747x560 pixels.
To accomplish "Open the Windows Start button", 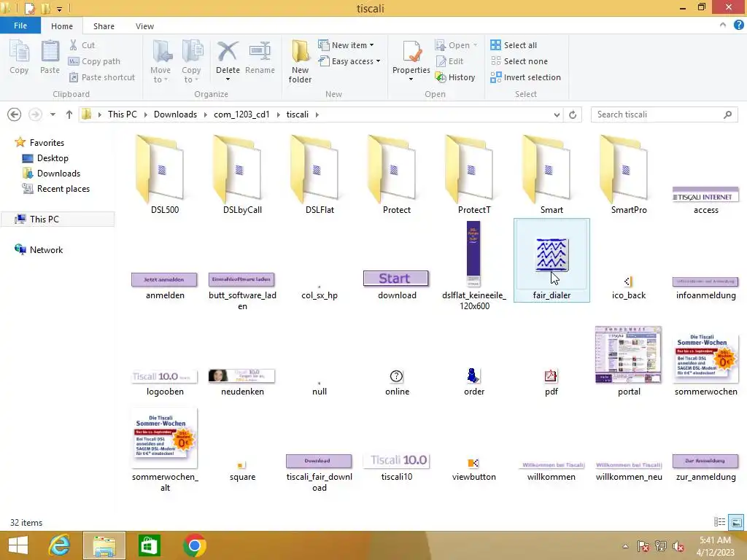I will point(18,545).
